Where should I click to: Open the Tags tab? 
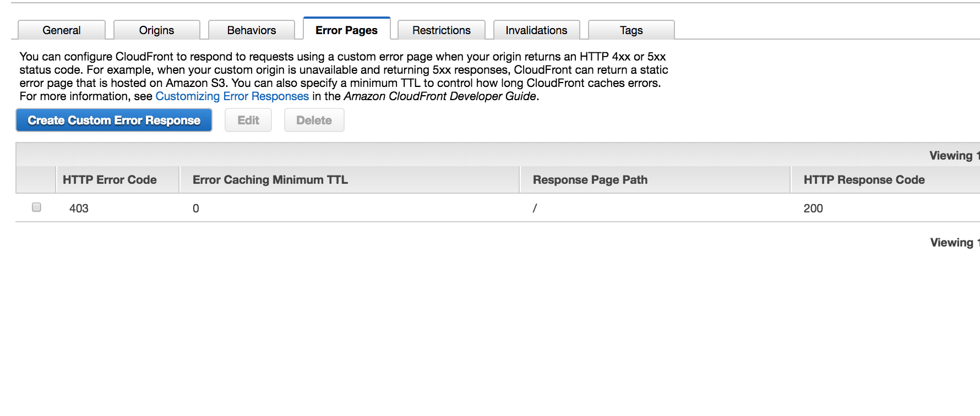pyautogui.click(x=631, y=30)
